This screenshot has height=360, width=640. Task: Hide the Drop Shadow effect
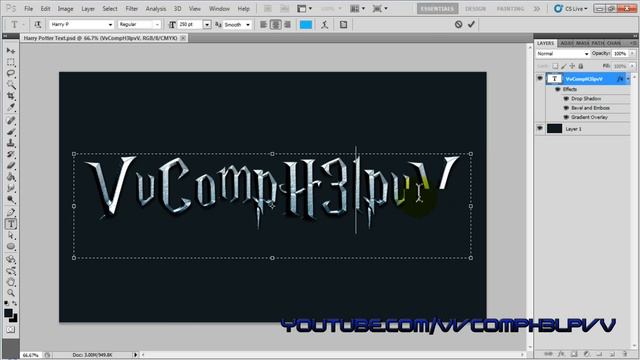(x=566, y=99)
